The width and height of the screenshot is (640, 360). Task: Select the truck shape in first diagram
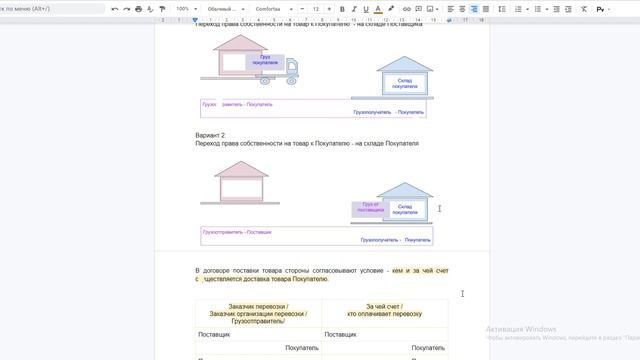click(291, 72)
